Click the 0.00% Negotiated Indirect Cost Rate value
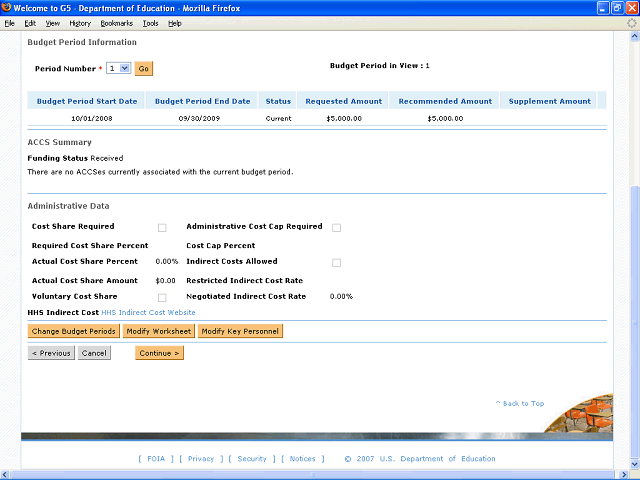Viewport: 640px width, 480px height. pos(341,297)
